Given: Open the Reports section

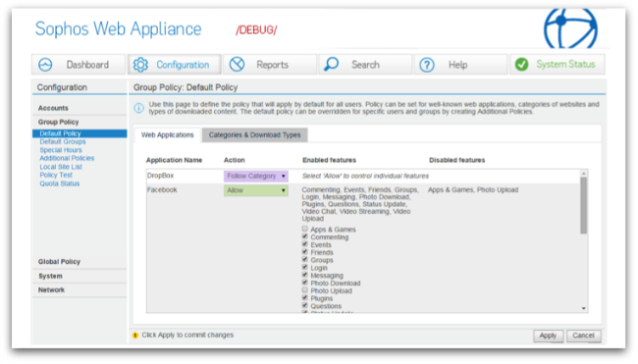Looking at the screenshot, I should 270,65.
